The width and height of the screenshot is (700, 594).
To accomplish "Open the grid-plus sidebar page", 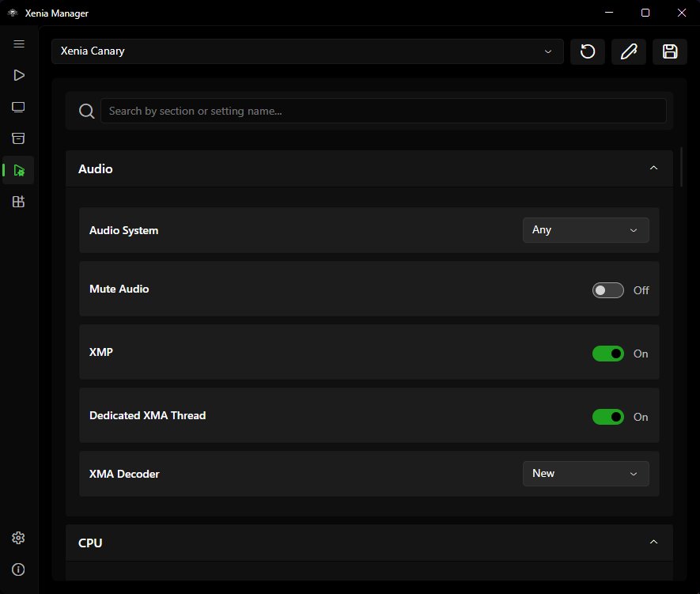I will pos(18,202).
